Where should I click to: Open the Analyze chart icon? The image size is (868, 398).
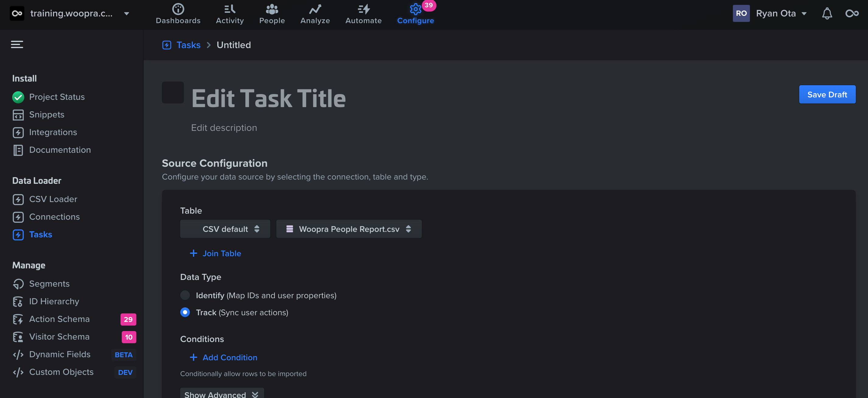[x=315, y=9]
